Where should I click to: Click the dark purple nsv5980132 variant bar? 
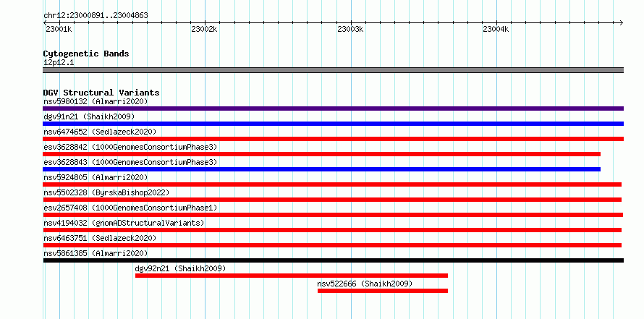[333, 109]
